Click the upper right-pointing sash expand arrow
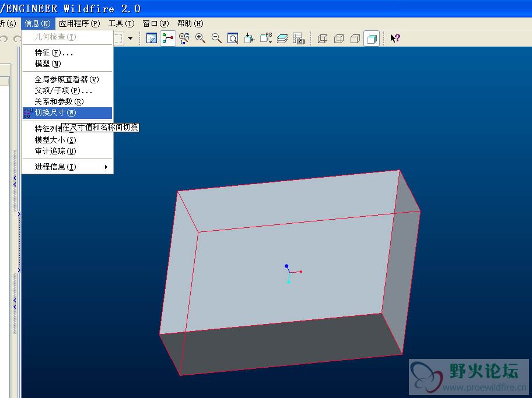532x398 pixels. pos(19,214)
